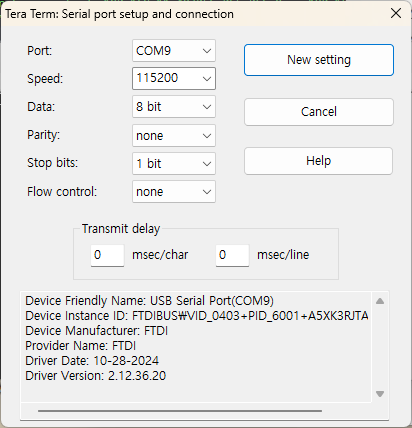
Task: Click the 'msec/char' label text
Action: (x=160, y=255)
